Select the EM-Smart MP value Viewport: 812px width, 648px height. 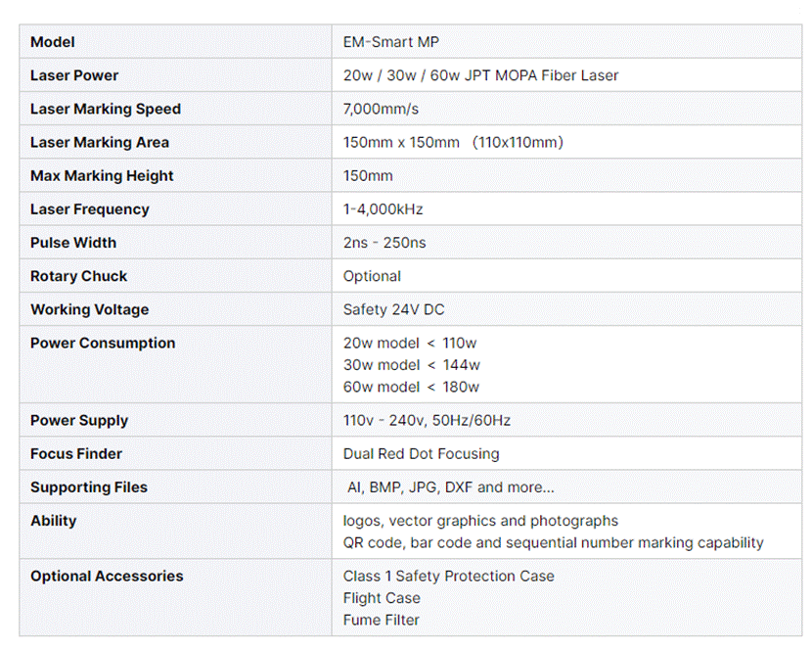tap(391, 42)
